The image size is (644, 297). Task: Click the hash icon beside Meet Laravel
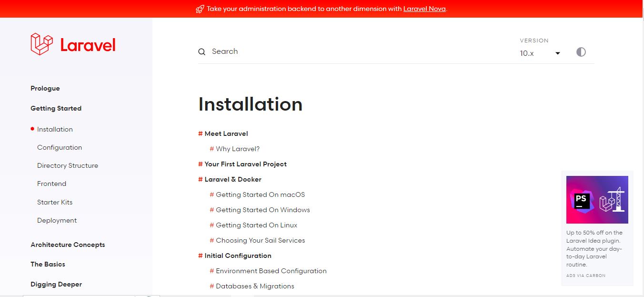pyautogui.click(x=201, y=133)
